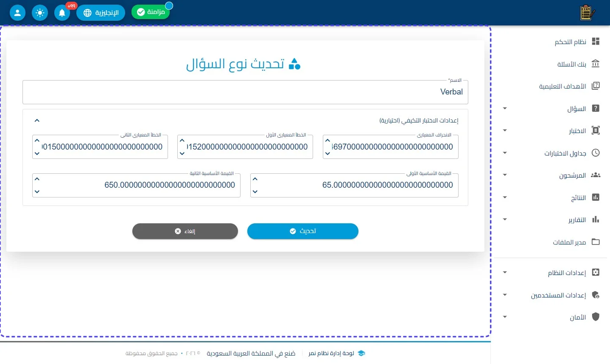Increase the الخطأ المعياري الثاني value
Image resolution: width=610 pixels, height=364 pixels.
pyautogui.click(x=37, y=141)
